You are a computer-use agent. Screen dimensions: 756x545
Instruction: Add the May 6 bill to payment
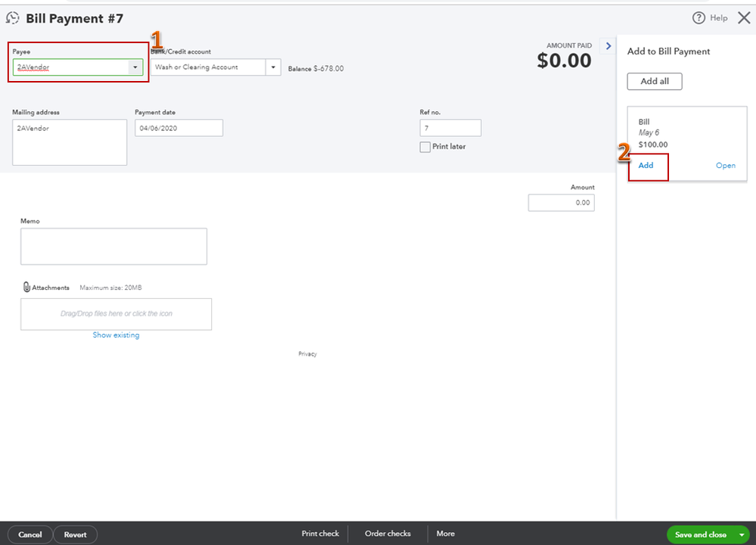(x=646, y=166)
